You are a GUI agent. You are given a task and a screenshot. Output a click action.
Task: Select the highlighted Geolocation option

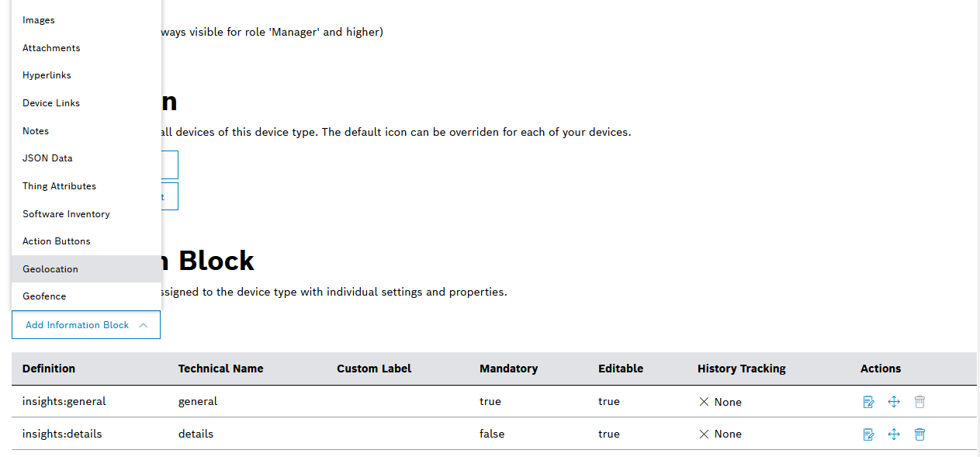click(50, 269)
